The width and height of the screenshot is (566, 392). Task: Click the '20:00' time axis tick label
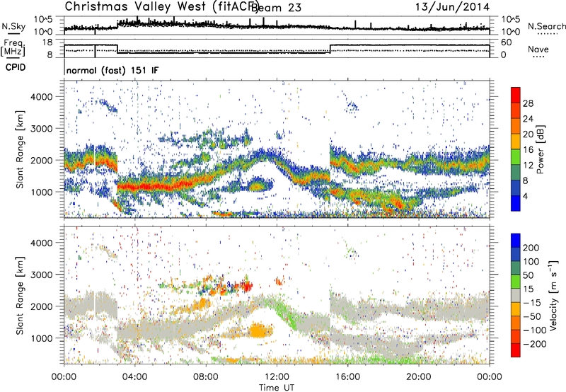[419, 377]
